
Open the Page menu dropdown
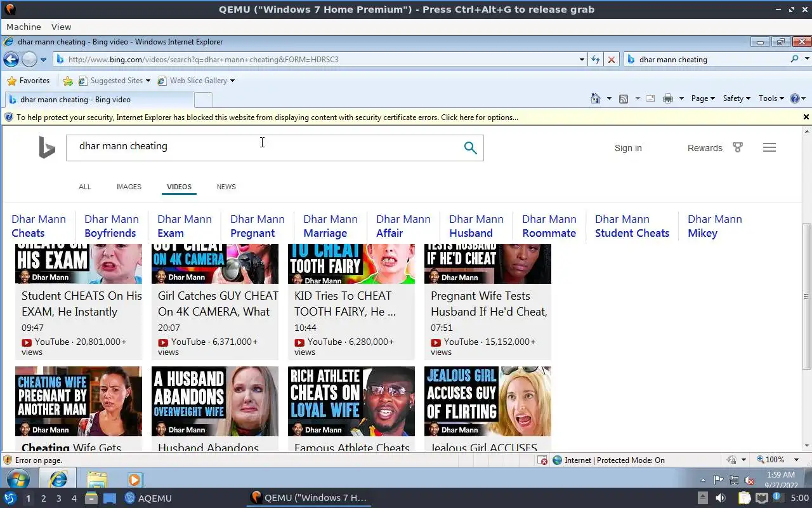[703, 98]
